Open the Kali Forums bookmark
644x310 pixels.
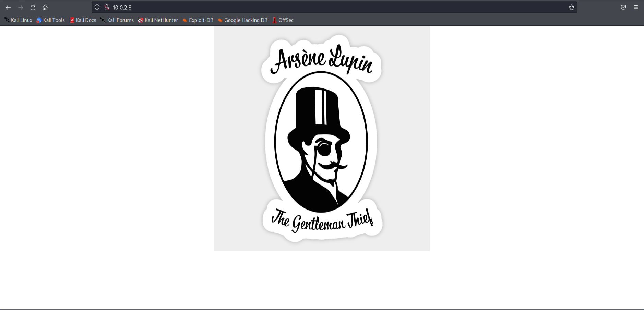click(x=117, y=20)
